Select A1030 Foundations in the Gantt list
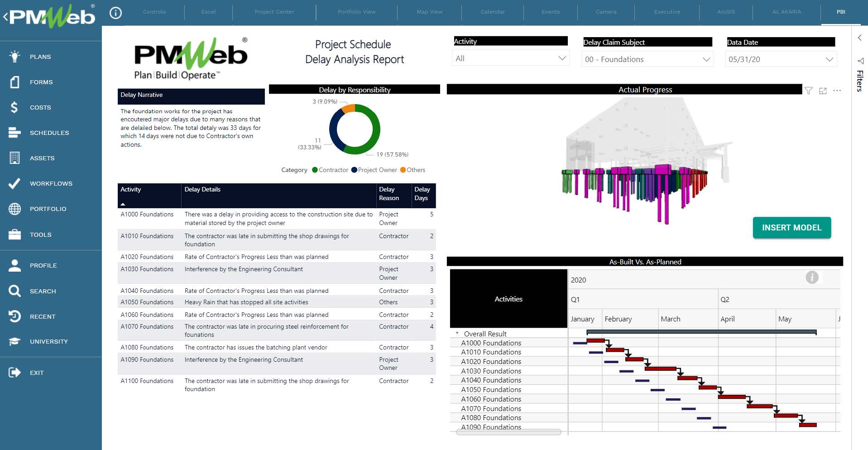868x450 pixels. pos(491,371)
